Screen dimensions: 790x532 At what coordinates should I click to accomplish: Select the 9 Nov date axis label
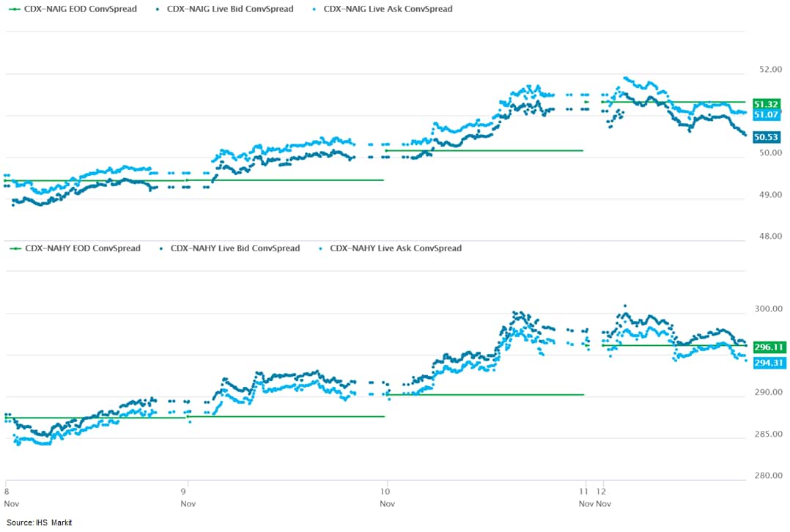click(188, 498)
